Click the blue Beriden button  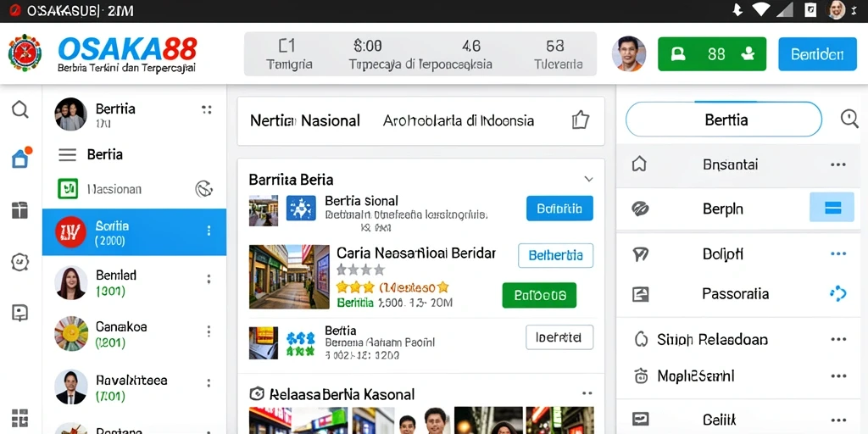pos(817,53)
